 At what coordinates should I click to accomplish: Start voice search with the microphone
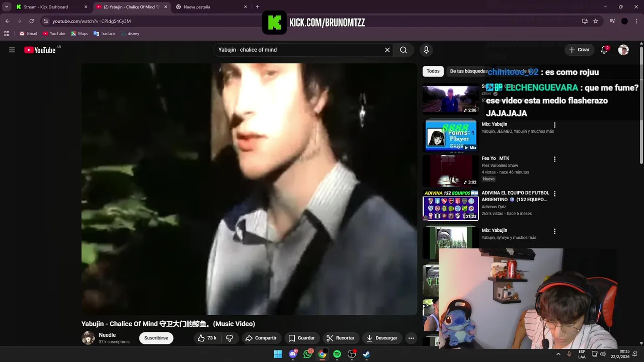[x=426, y=50]
